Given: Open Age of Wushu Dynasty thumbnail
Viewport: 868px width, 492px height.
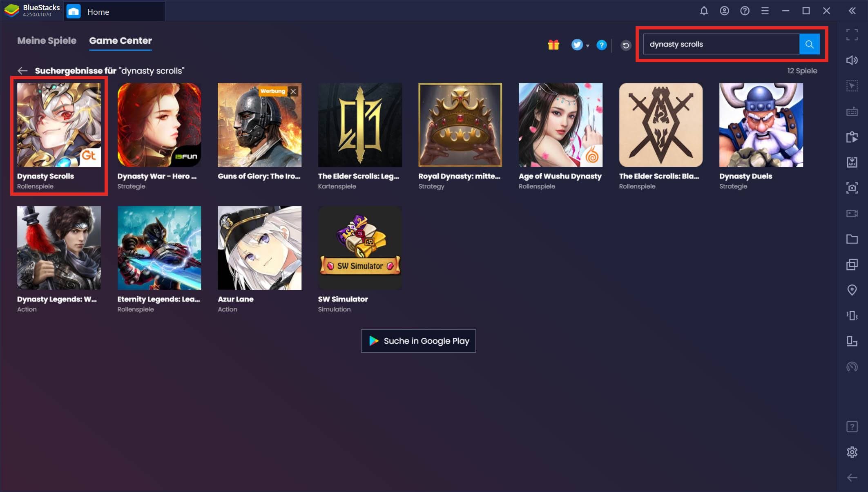Looking at the screenshot, I should pyautogui.click(x=560, y=125).
